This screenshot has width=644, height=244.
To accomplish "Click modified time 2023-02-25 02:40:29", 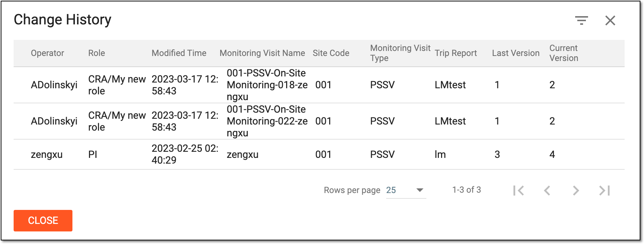I will (185, 154).
